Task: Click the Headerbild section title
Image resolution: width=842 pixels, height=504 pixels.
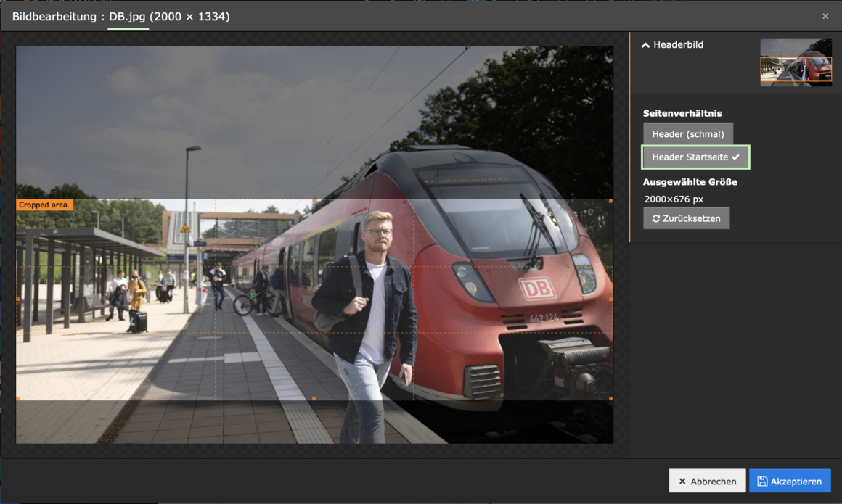Action: [x=678, y=44]
